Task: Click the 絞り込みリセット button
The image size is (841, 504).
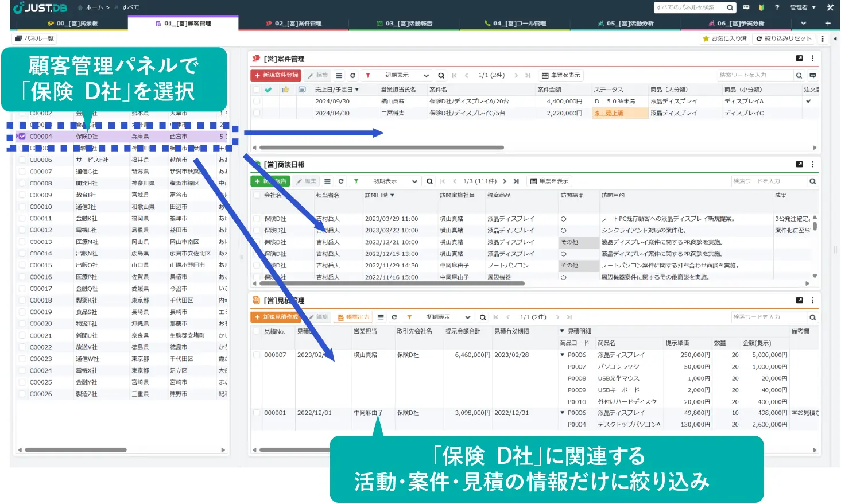Action: pyautogui.click(x=784, y=38)
